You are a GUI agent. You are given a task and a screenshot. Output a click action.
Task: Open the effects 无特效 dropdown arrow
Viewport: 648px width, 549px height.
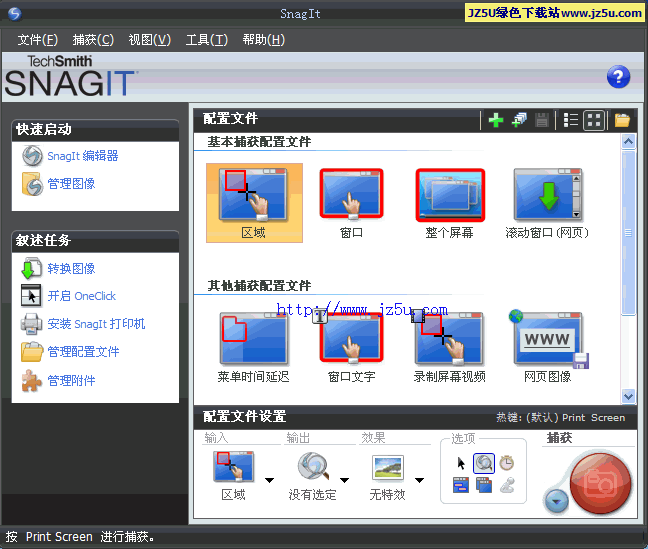coord(419,480)
